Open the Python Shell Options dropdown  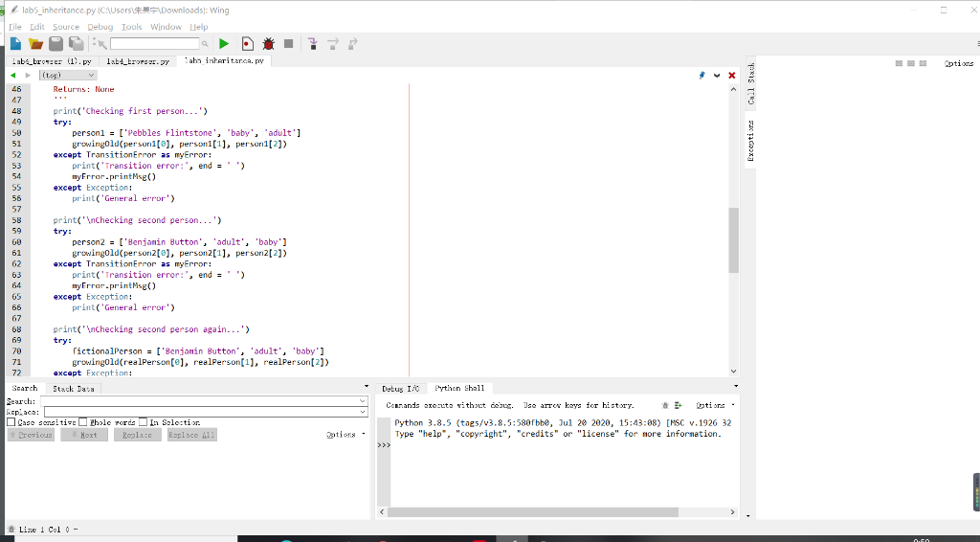(x=714, y=406)
